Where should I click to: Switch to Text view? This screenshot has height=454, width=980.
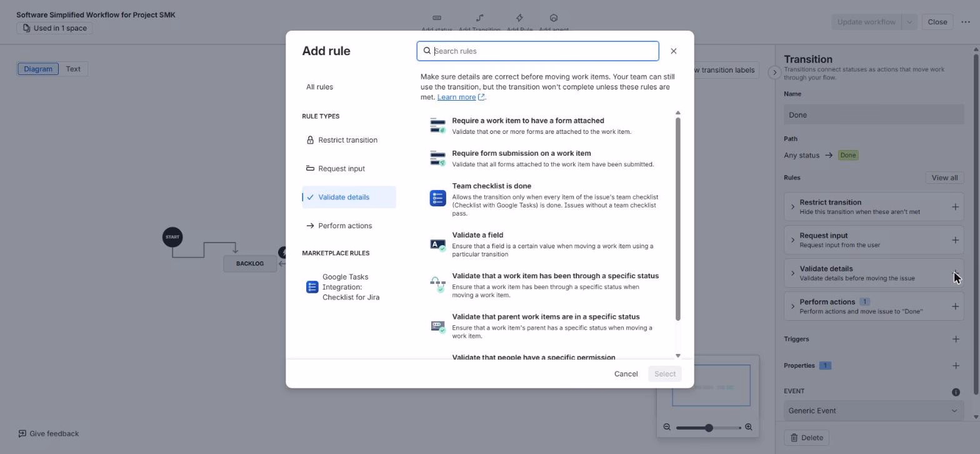pos(73,69)
